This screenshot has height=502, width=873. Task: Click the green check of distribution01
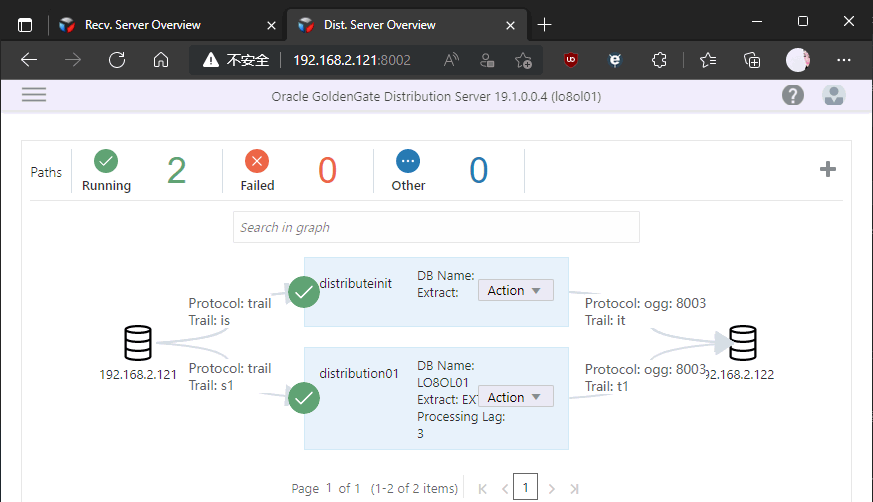[304, 397]
